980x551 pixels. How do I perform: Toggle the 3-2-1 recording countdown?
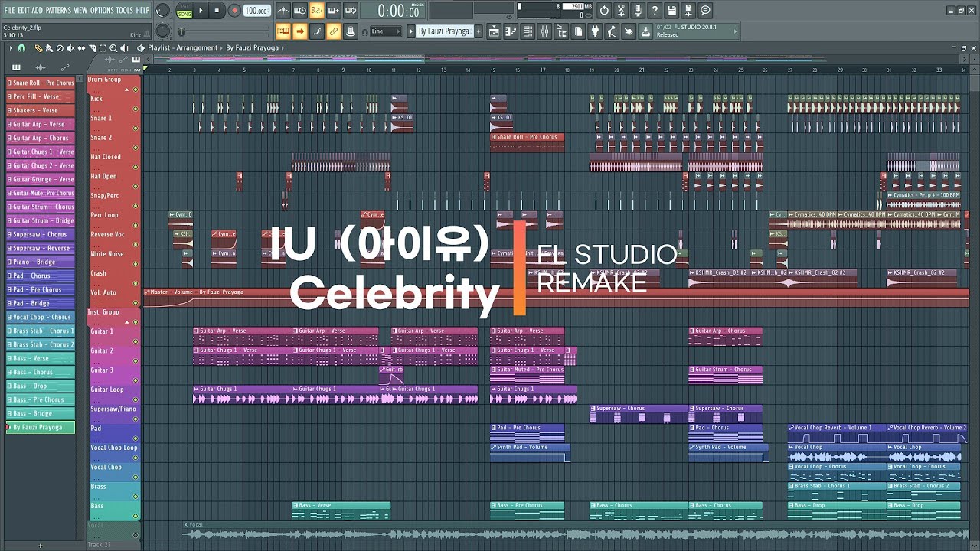coord(316,11)
